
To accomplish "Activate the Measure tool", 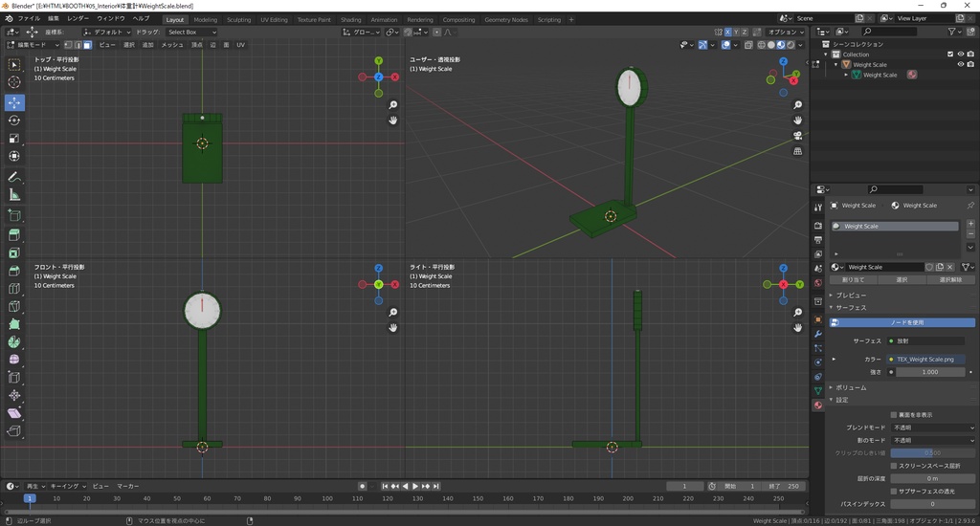I will click(14, 195).
